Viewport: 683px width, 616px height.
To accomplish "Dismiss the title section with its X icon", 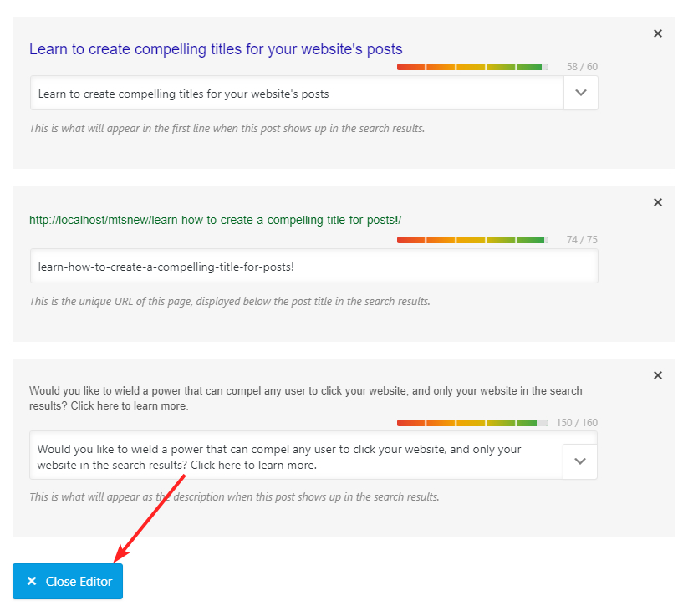I will pos(657,33).
